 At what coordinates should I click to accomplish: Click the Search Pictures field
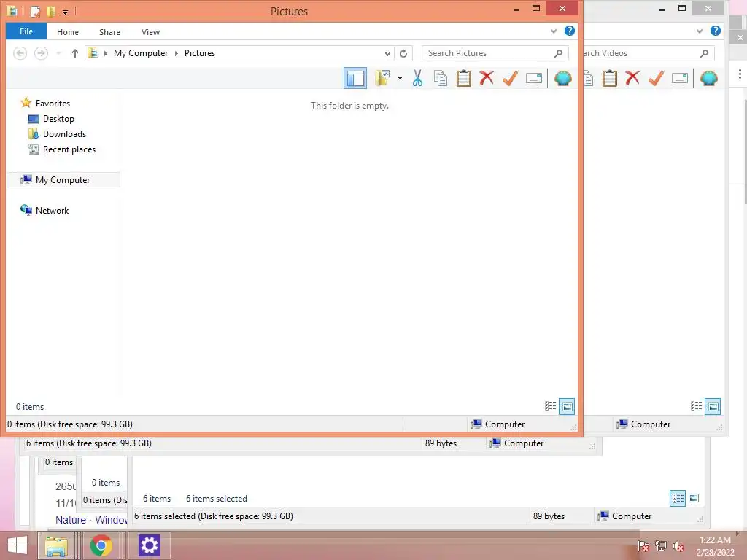(x=495, y=53)
